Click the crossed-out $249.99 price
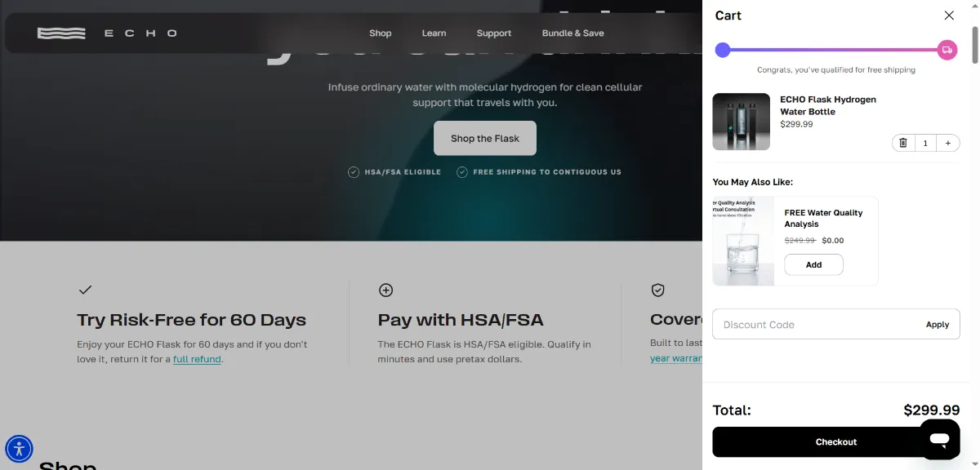This screenshot has width=980, height=470. point(800,241)
